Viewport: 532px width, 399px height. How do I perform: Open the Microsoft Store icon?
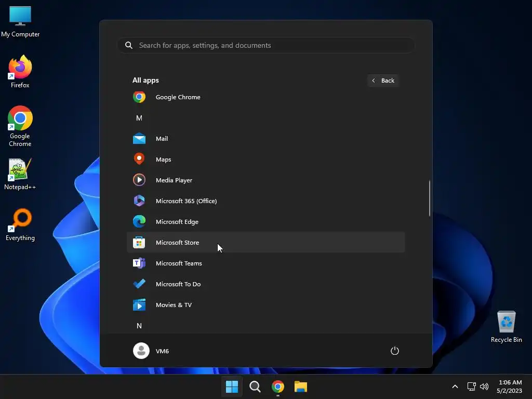(139, 242)
